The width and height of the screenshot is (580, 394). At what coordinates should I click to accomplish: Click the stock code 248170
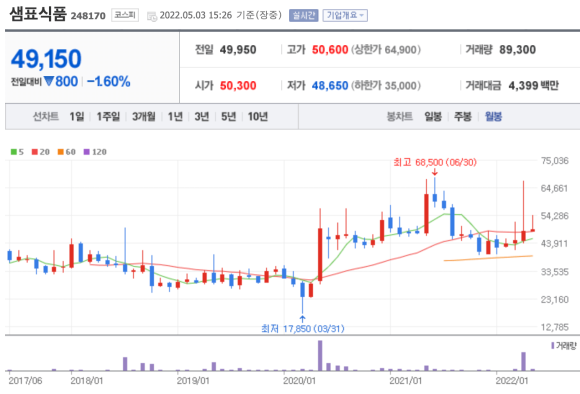(x=88, y=16)
